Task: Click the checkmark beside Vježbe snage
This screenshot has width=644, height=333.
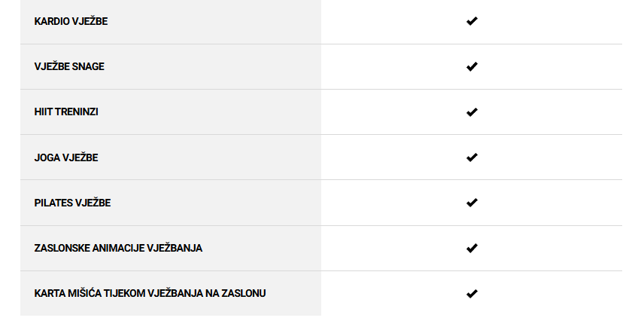Action: pos(472,66)
